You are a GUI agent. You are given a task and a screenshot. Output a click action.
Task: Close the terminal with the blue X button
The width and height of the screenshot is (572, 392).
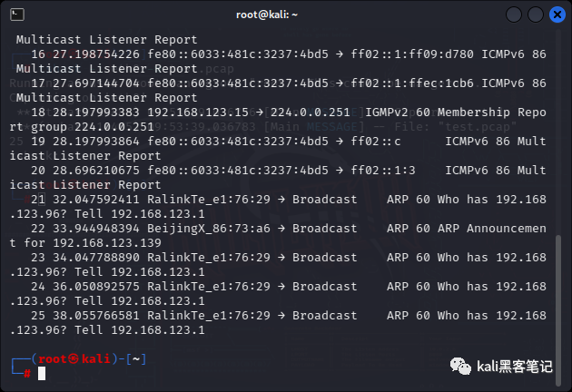(557, 15)
